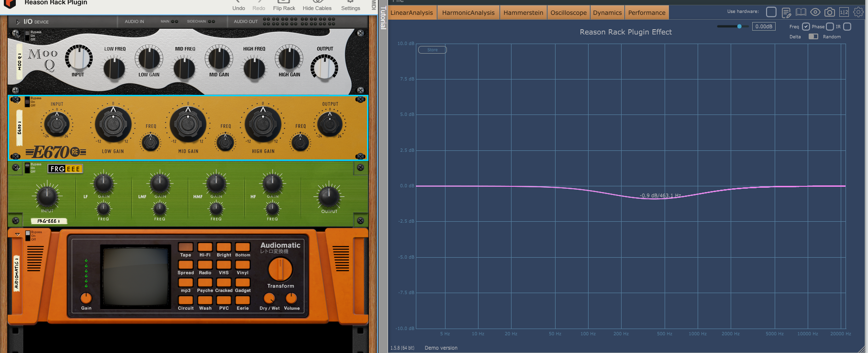
Task: Open the notes editor icon in analyzer toolbar
Action: coord(786,12)
